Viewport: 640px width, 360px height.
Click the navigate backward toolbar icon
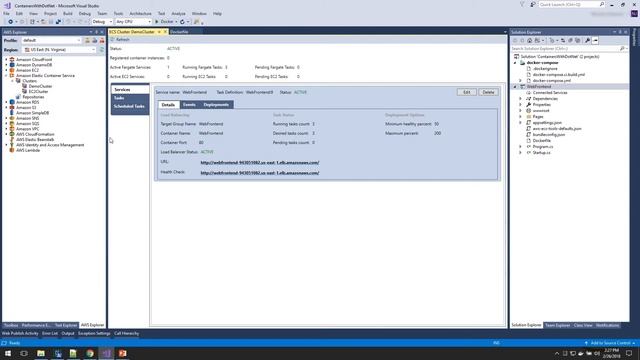(10, 22)
